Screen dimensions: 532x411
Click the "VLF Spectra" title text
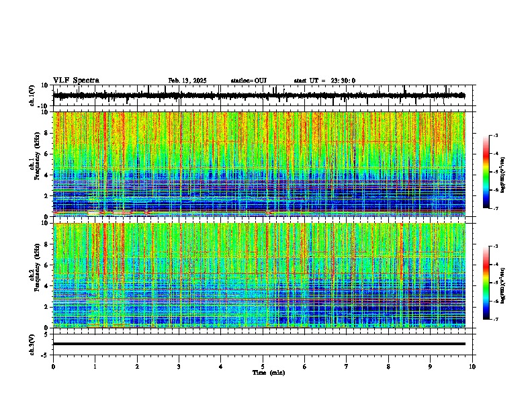pyautogui.click(x=76, y=80)
